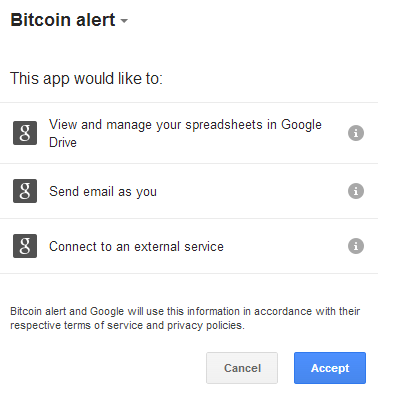Click the Bitcoin alert app title
The width and height of the screenshot is (413, 393).
tap(63, 20)
